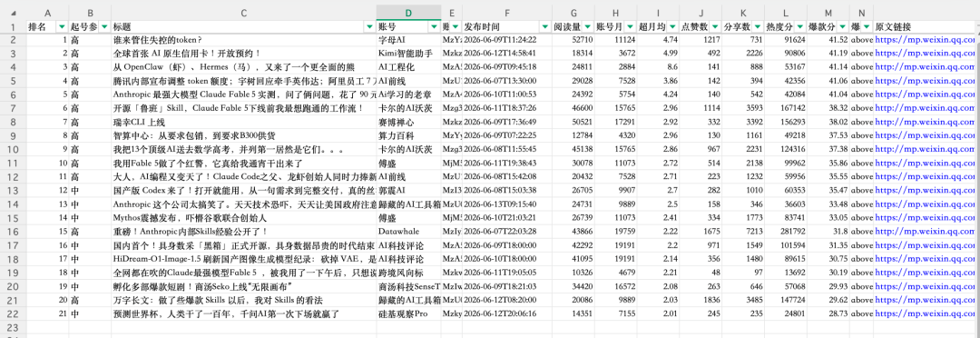The image size is (980, 338).
Task: Click the read count cell '10326'
Action: (573, 273)
